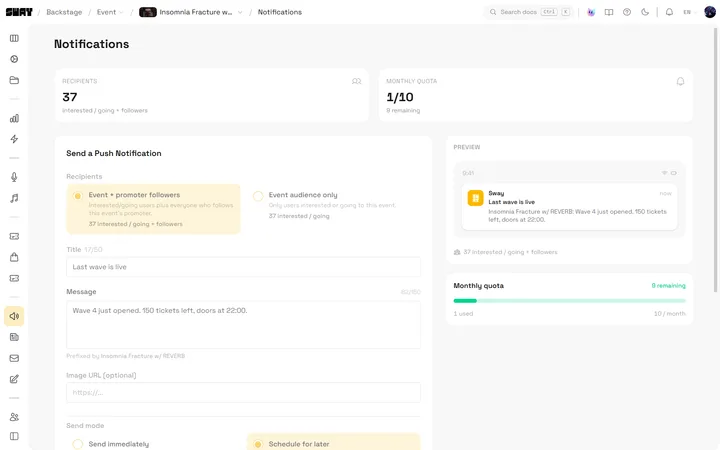The image size is (720, 450).
Task: Click the PREVIEW label
Action: point(467,147)
